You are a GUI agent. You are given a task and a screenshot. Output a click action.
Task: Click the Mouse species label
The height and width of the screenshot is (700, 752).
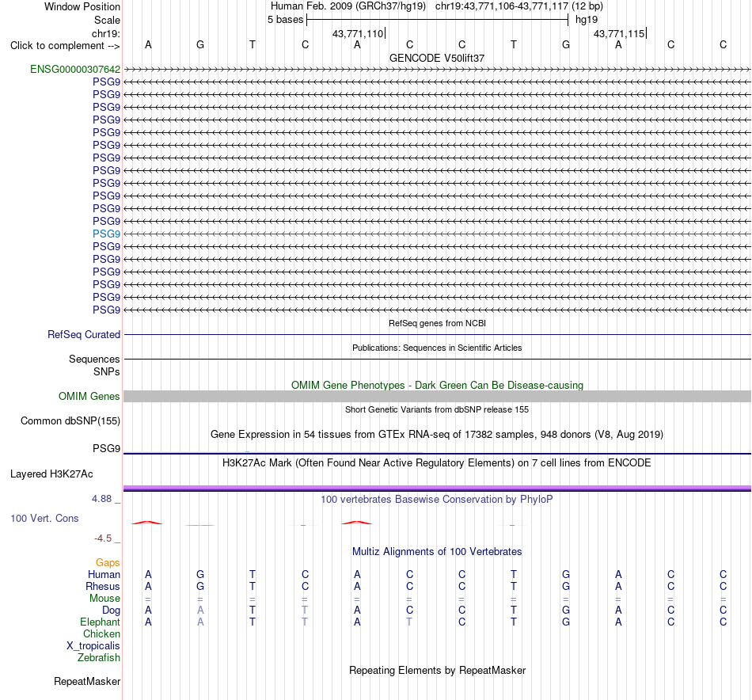(105, 599)
